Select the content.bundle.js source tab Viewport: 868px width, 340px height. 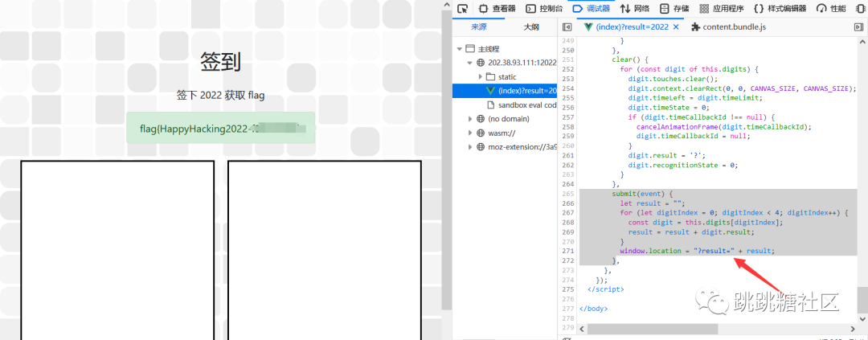pos(727,27)
